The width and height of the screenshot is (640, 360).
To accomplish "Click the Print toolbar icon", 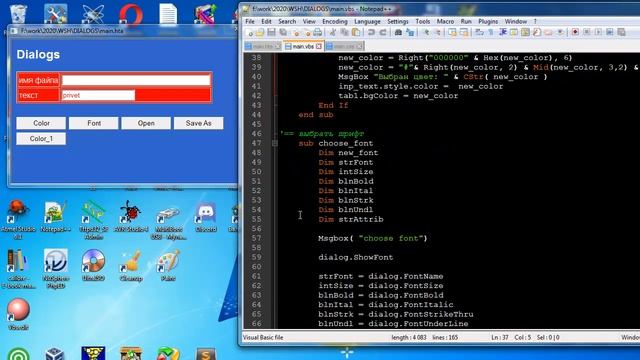I will tap(318, 32).
